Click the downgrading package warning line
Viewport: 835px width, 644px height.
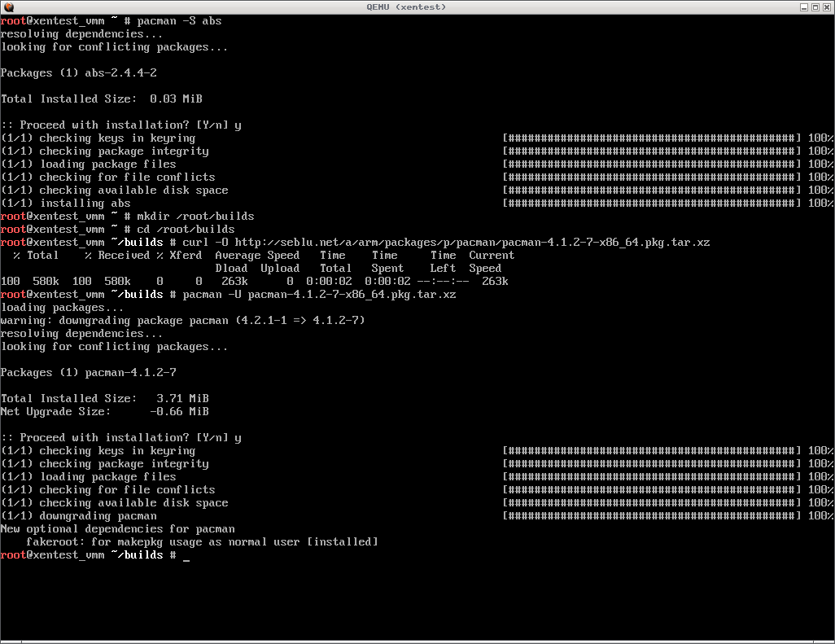182,321
